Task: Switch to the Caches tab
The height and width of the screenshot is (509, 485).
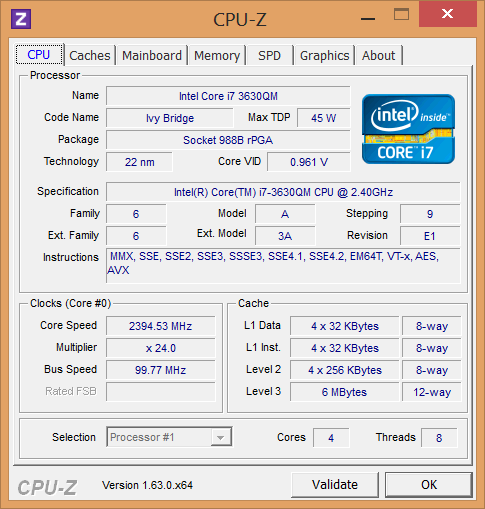Action: [90, 55]
